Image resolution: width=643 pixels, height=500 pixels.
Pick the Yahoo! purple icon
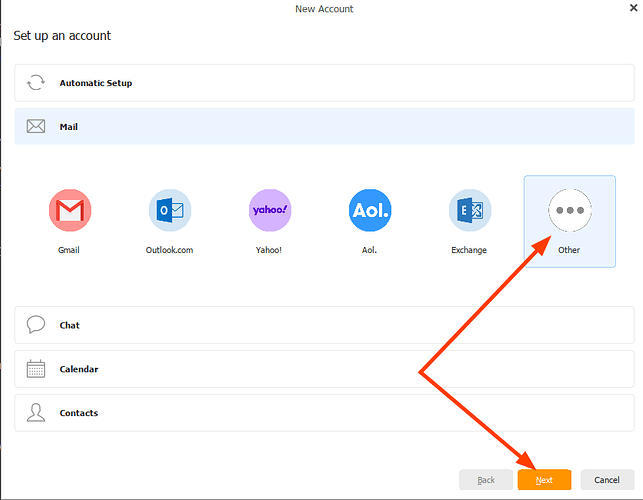270,210
